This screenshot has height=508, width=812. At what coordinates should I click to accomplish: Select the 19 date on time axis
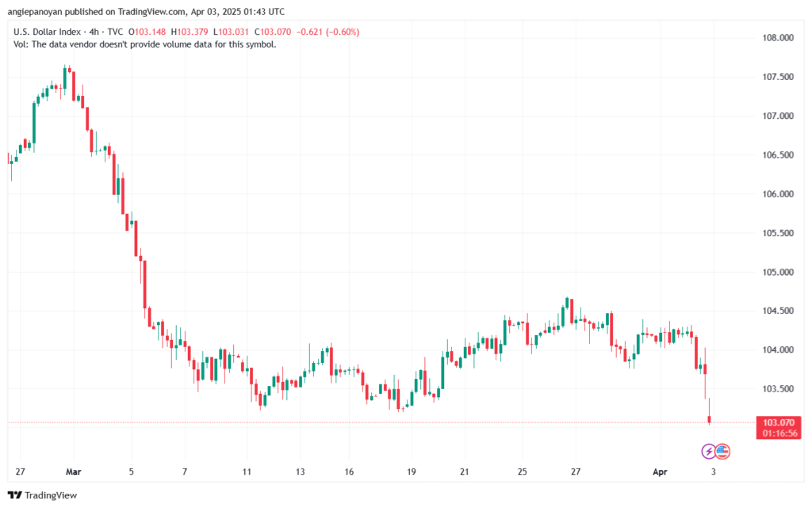point(412,472)
